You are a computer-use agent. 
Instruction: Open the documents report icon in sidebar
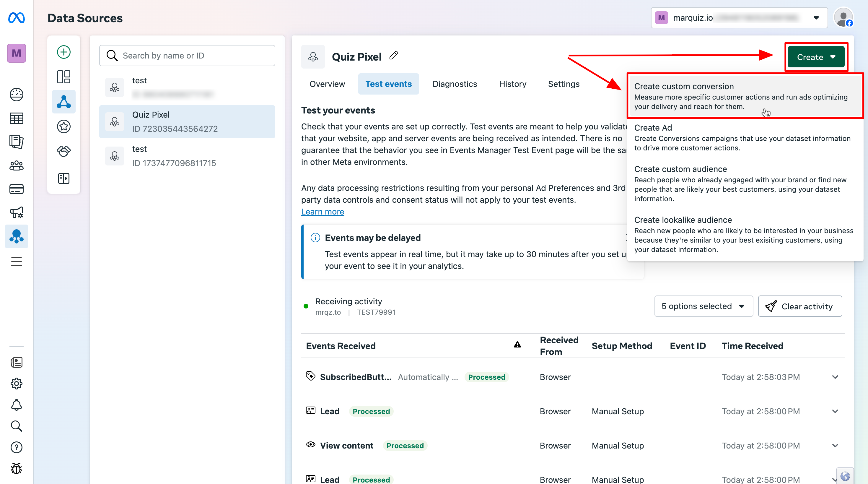16,142
